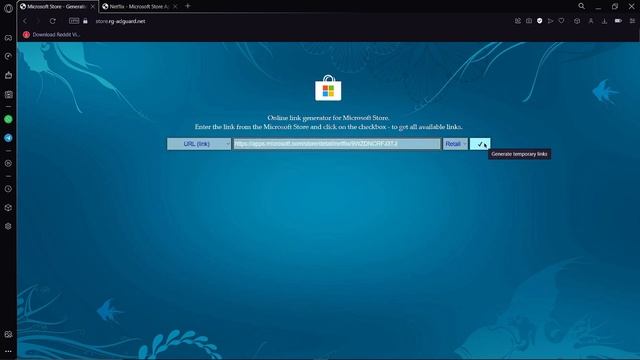Image resolution: width=640 pixels, height=360 pixels.
Task: Close the Microsoft Store generator tab
Action: tap(93, 7)
